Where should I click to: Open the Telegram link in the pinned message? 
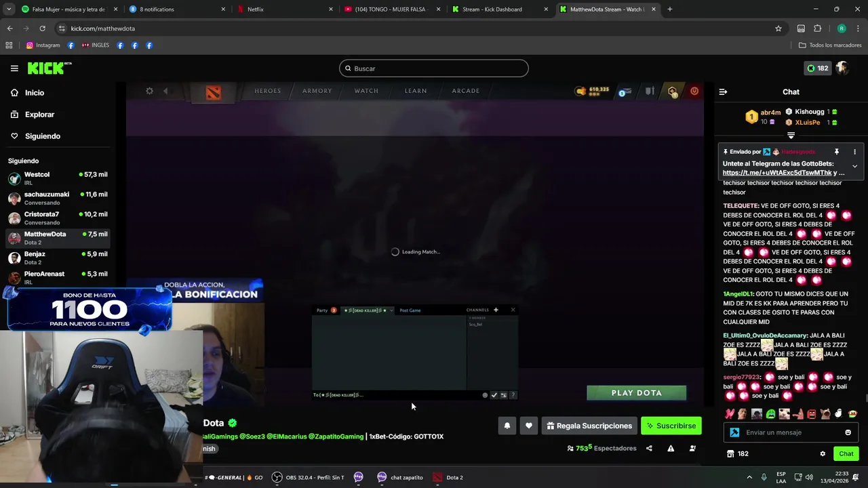click(777, 173)
